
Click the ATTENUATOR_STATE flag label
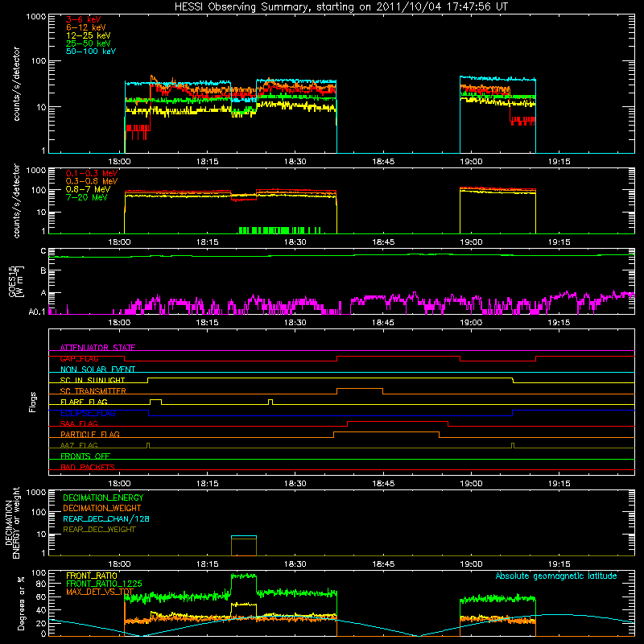tap(97, 348)
